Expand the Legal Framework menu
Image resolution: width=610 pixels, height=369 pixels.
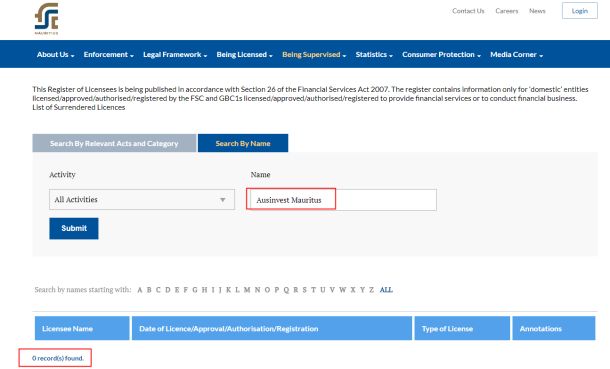point(175,54)
